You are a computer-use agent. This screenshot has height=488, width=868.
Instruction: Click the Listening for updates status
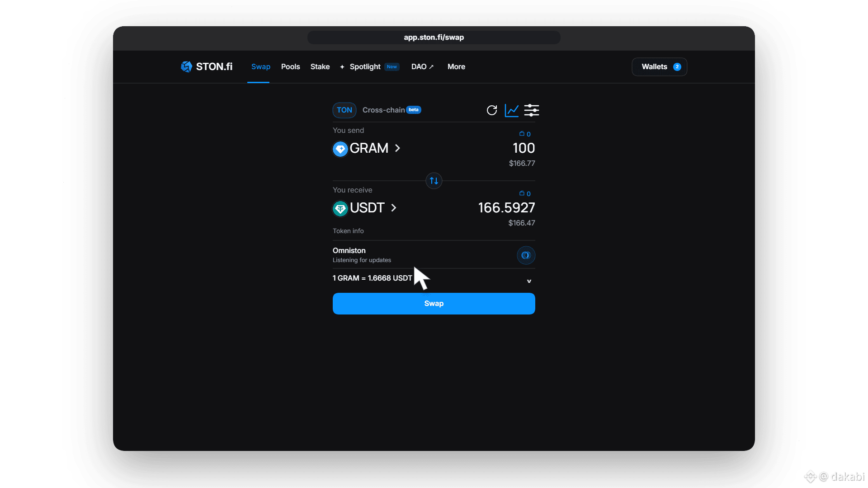362,260
